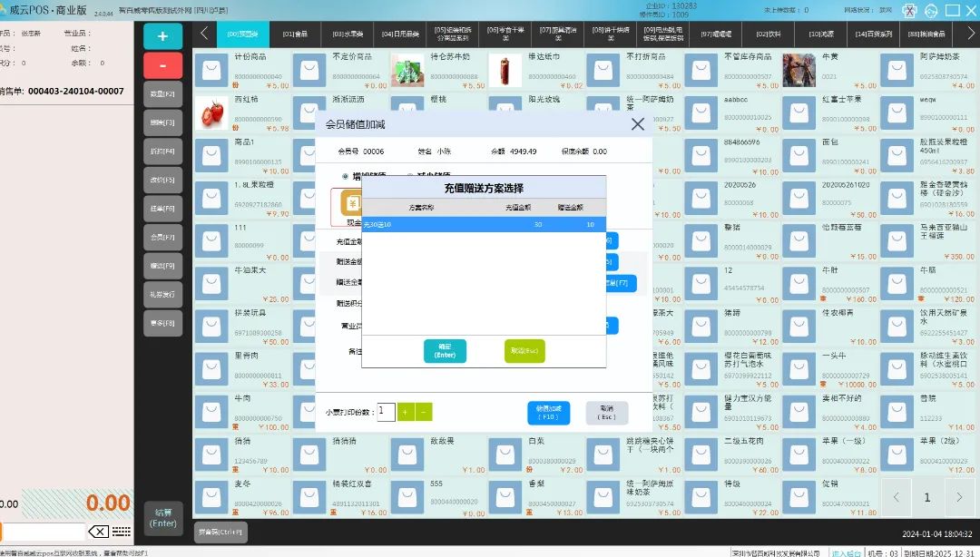Screen dimensions: 980x557
Task: Click the 结算 (Enter) checkout button
Action: (x=162, y=518)
